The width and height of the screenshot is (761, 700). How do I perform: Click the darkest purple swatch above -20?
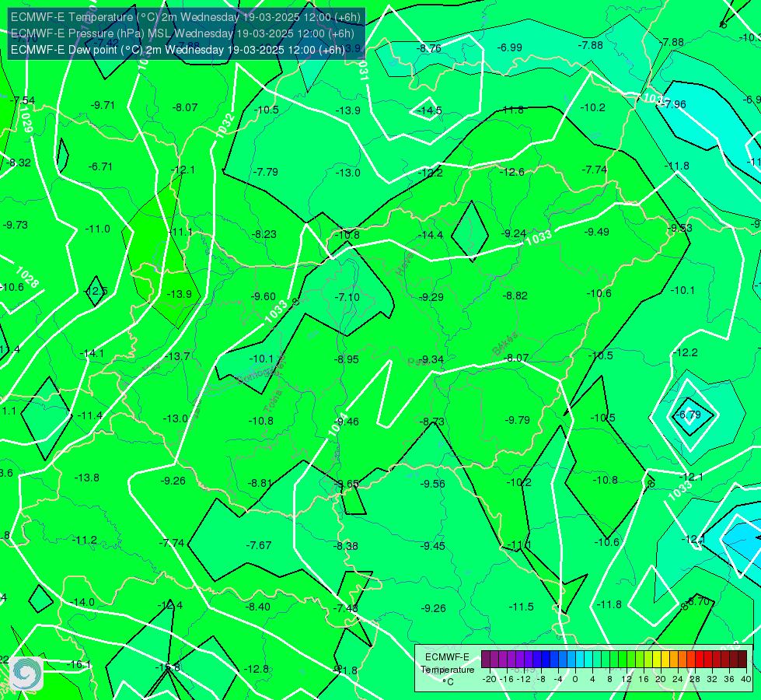click(485, 660)
